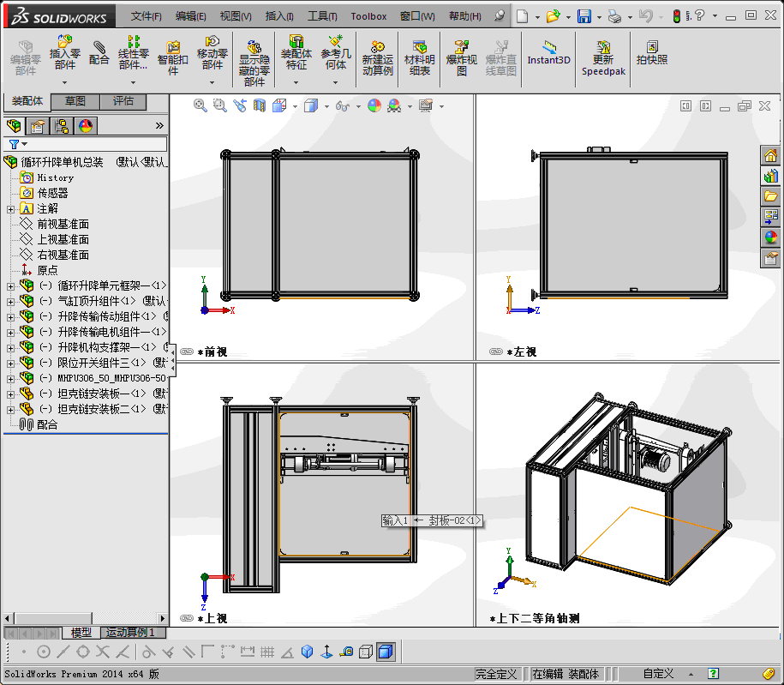Image resolution: width=784 pixels, height=685 pixels.
Task: Switch to the 运动算例1 tab
Action: [x=133, y=633]
